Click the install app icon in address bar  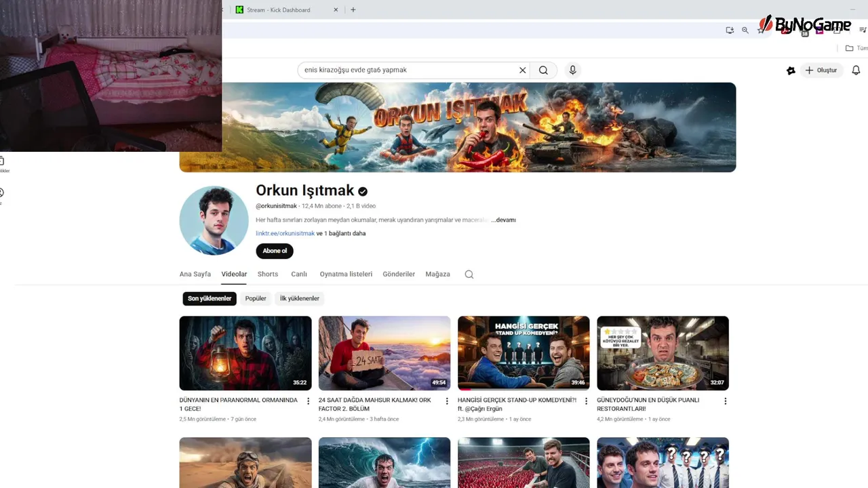tap(730, 30)
